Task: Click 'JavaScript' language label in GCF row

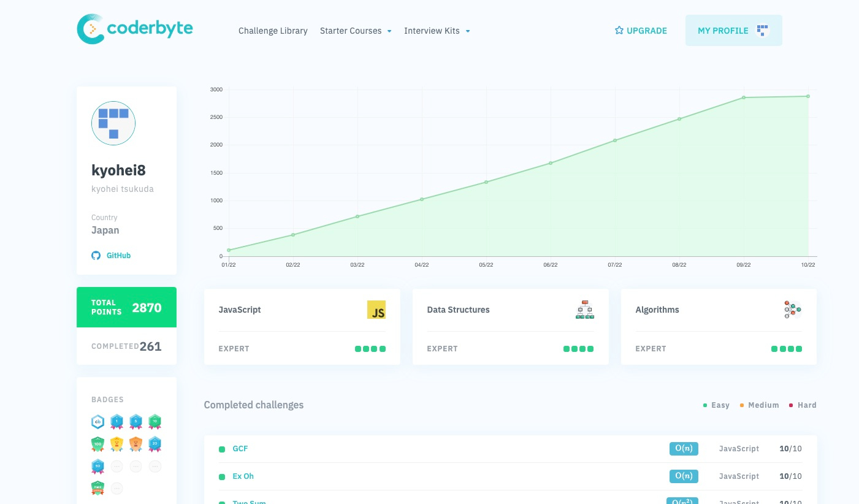Action: 739,449
